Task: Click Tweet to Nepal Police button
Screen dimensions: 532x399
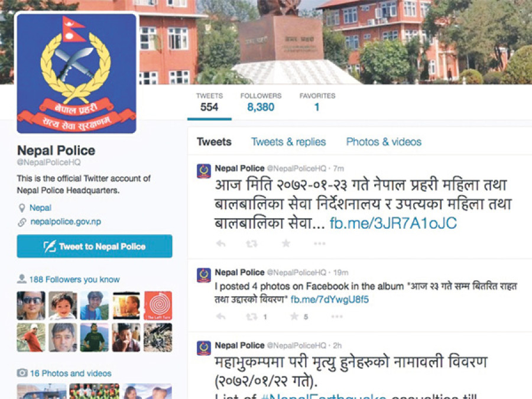Action: coord(95,246)
